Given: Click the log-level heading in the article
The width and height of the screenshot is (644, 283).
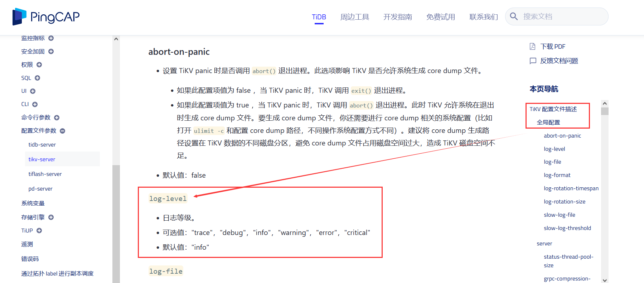Looking at the screenshot, I should tap(168, 198).
